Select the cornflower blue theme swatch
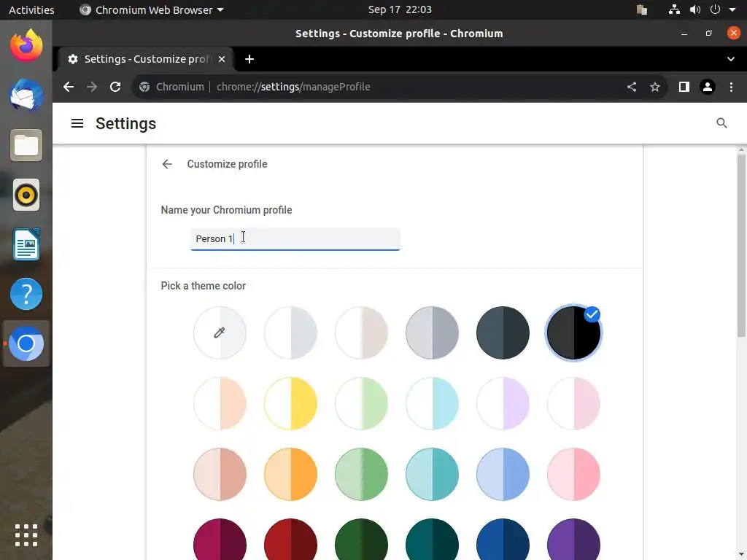Viewport: 747px width, 560px height. pos(503,474)
